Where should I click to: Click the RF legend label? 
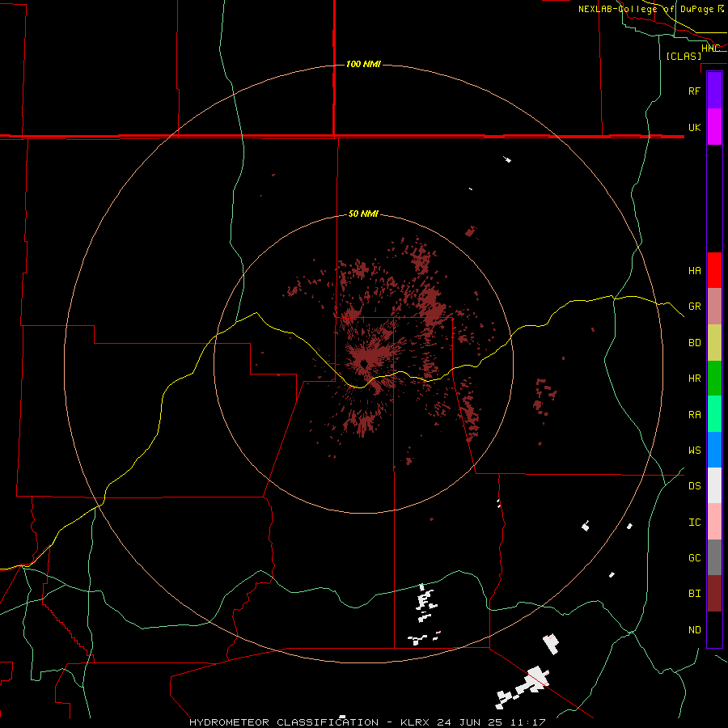[694, 91]
